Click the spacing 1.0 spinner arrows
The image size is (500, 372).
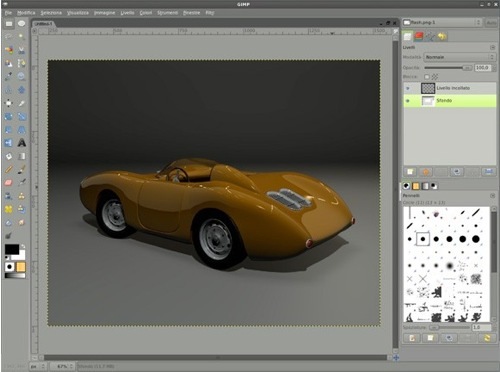pyautogui.click(x=493, y=328)
